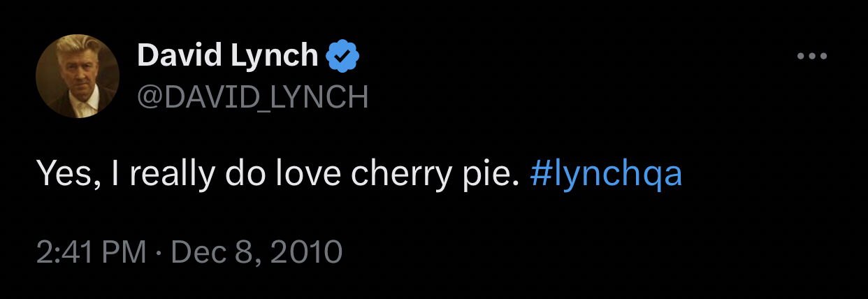Viewport: 868px width, 299px height.
Task: Open the @DAVID_LYNCH handle
Action: click(x=252, y=98)
